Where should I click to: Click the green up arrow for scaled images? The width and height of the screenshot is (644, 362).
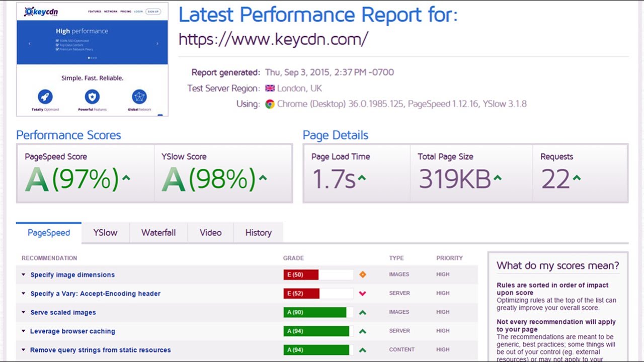click(x=362, y=312)
